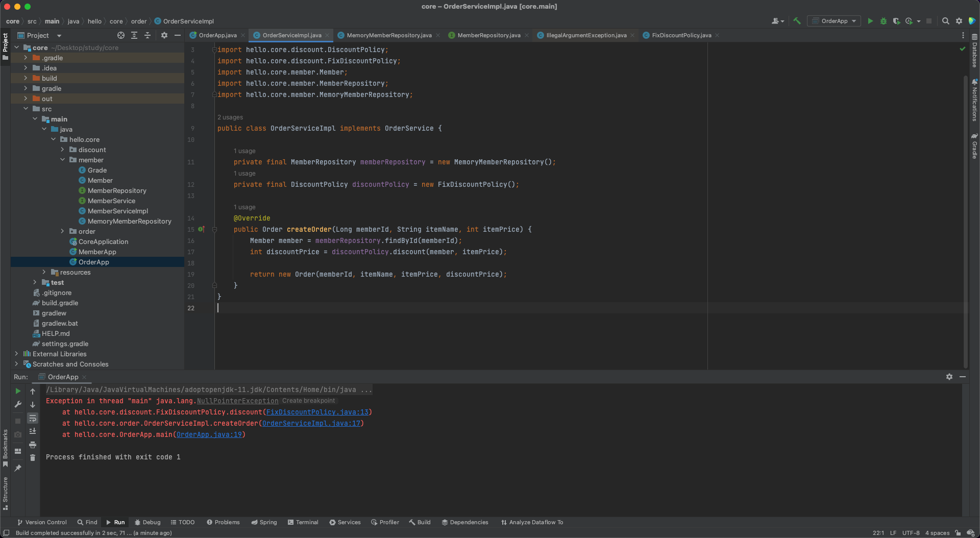Open the code-with-me user icon
The height and width of the screenshot is (538, 980).
pos(777,21)
